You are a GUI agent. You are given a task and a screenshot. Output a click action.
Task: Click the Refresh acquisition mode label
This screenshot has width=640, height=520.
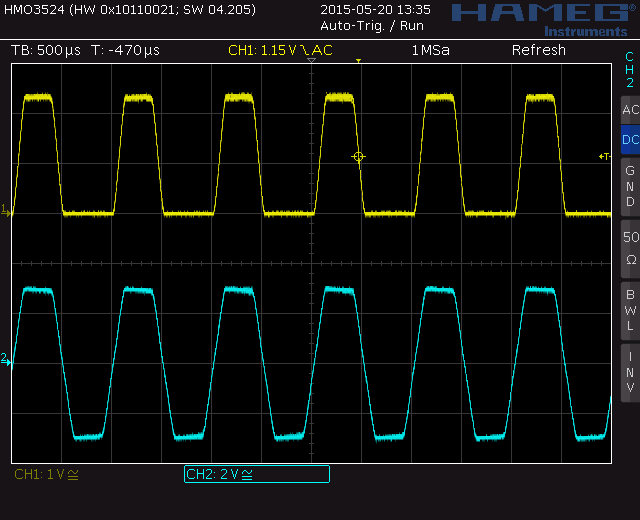click(538, 50)
